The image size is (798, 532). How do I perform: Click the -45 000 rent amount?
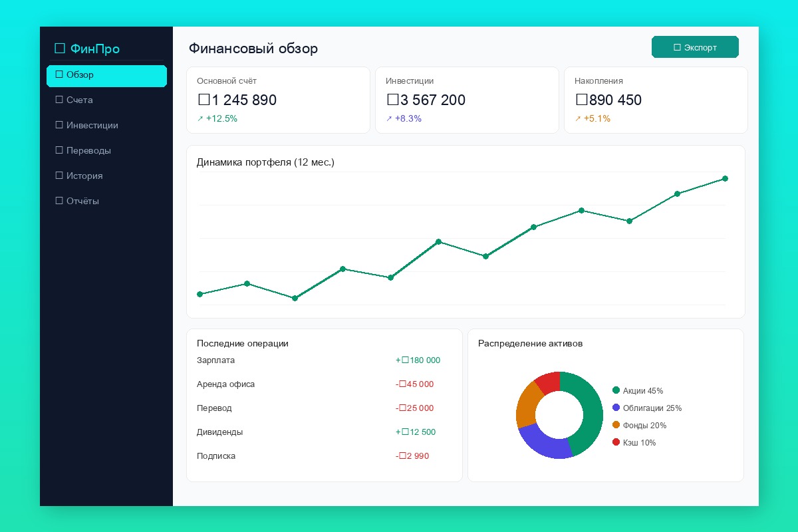tap(414, 384)
